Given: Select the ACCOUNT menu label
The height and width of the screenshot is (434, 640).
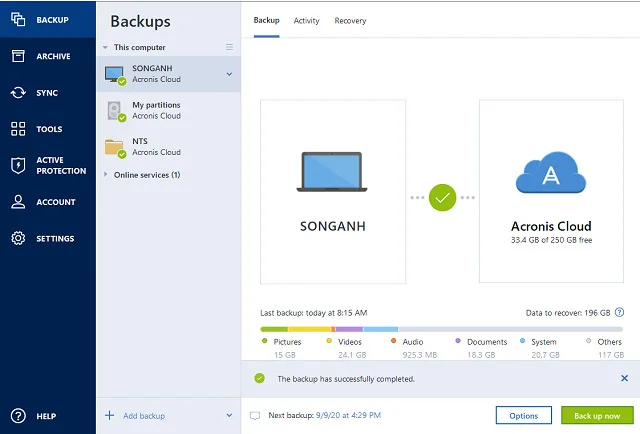Looking at the screenshot, I should pyautogui.click(x=56, y=202).
